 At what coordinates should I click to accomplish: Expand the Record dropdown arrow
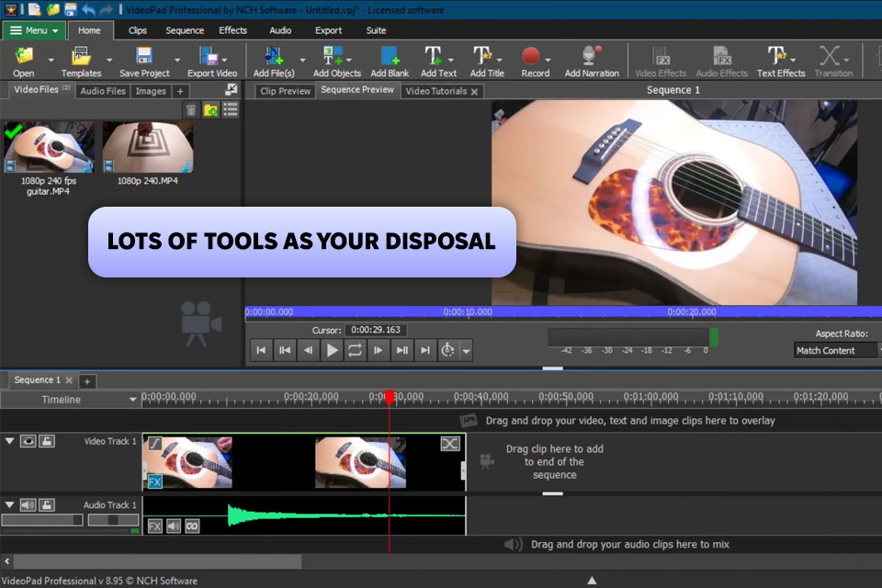pos(548,61)
